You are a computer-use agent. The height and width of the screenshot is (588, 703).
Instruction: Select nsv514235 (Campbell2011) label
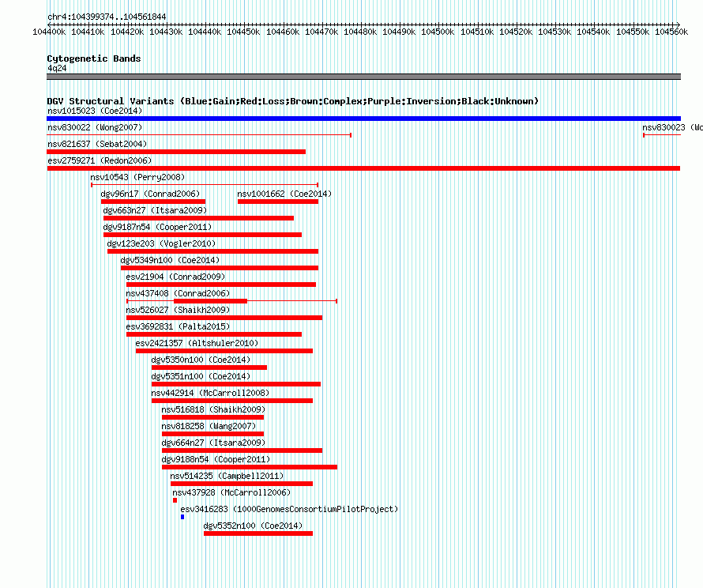pos(227,476)
